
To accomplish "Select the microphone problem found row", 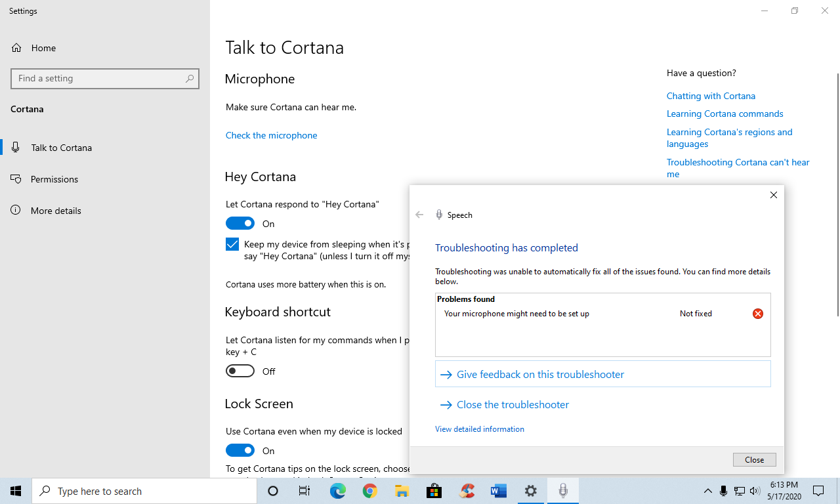I will tap(602, 314).
